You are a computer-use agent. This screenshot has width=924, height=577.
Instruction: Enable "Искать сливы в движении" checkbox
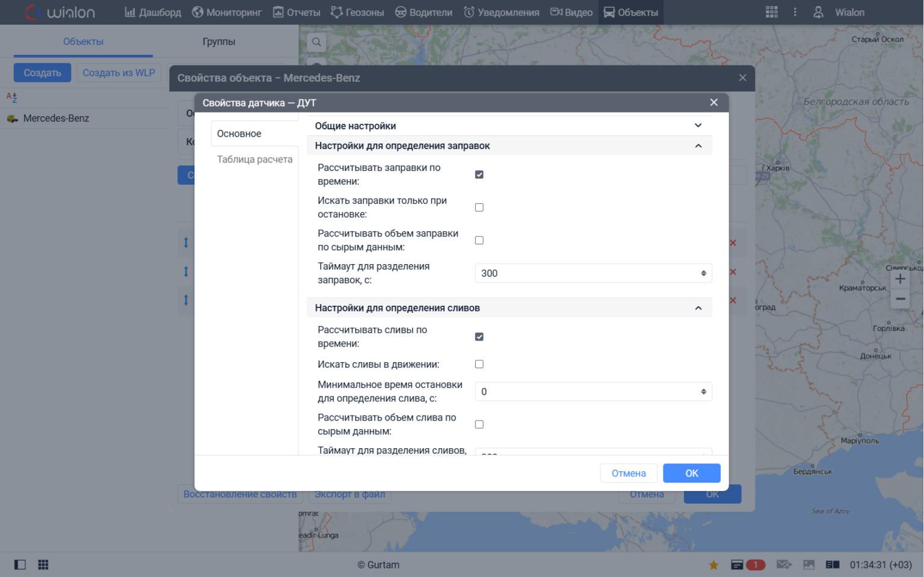[479, 365]
